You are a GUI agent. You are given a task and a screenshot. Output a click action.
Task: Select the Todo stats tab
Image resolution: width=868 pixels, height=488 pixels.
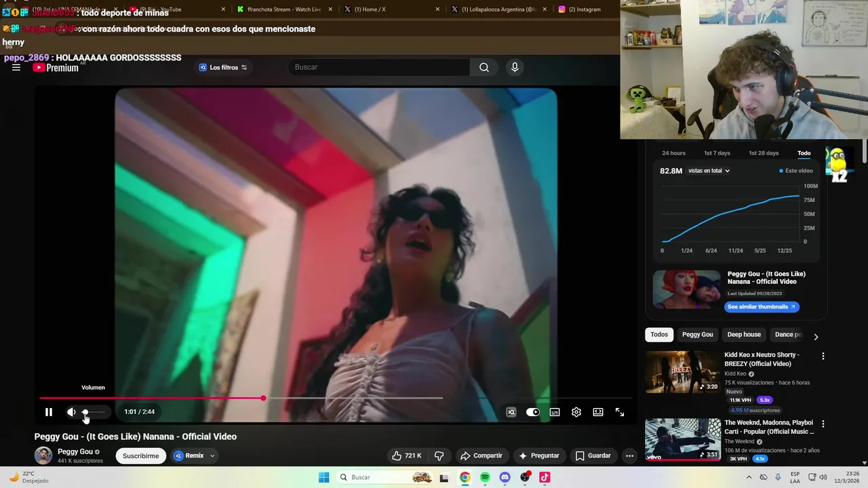point(804,153)
